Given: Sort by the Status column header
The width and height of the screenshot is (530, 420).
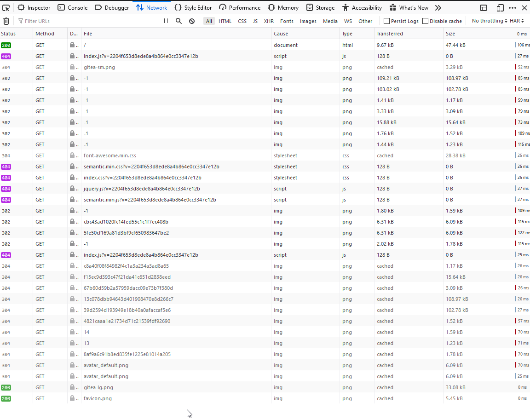Looking at the screenshot, I should [17, 34].
